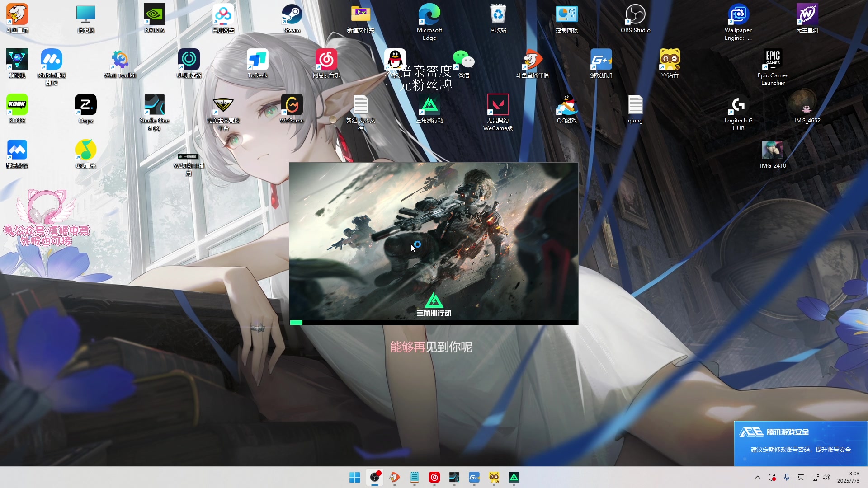Viewport: 868px width, 488px height.
Task: Open the 无畏契约 WeGame版 shortcut
Action: 498,112
